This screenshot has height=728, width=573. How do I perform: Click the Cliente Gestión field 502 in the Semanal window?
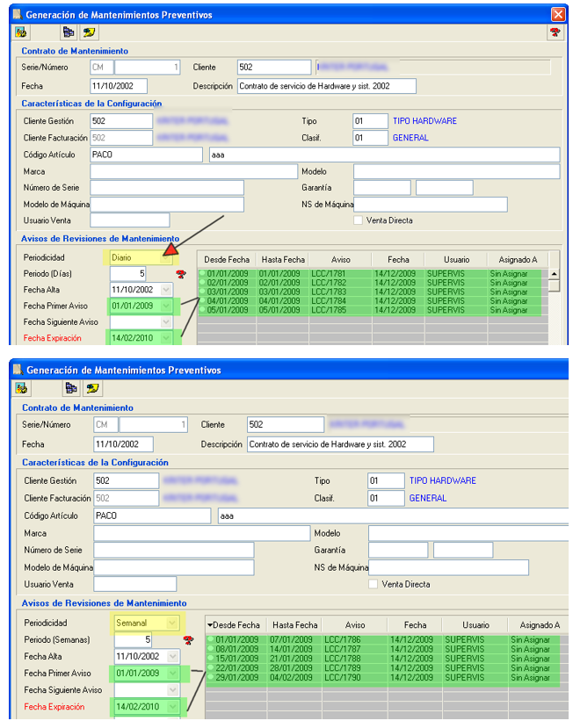click(126, 480)
